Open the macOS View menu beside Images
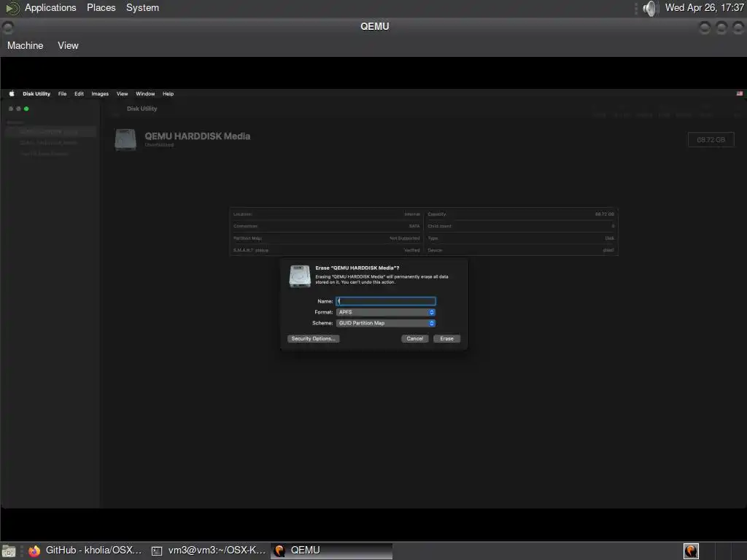 pos(123,94)
